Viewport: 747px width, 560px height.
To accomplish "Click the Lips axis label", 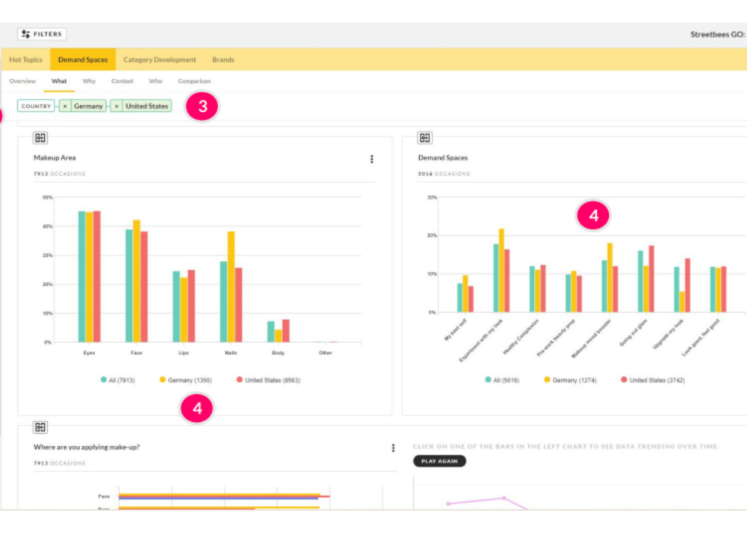I will coord(184,353).
